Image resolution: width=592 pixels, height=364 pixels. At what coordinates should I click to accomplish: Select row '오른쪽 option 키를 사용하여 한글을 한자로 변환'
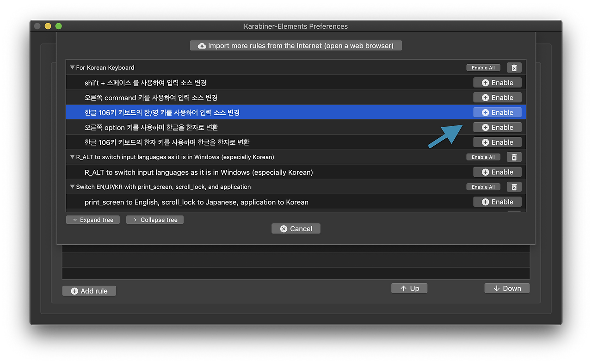(x=296, y=127)
